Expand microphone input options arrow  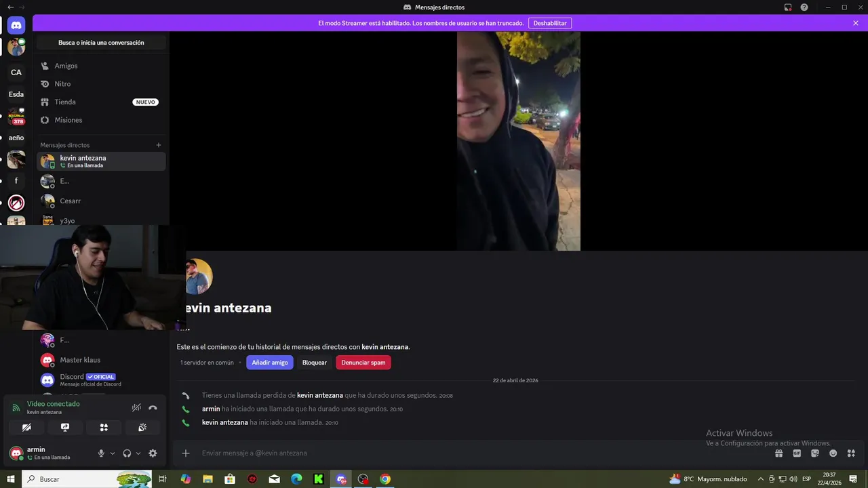coord(113,453)
